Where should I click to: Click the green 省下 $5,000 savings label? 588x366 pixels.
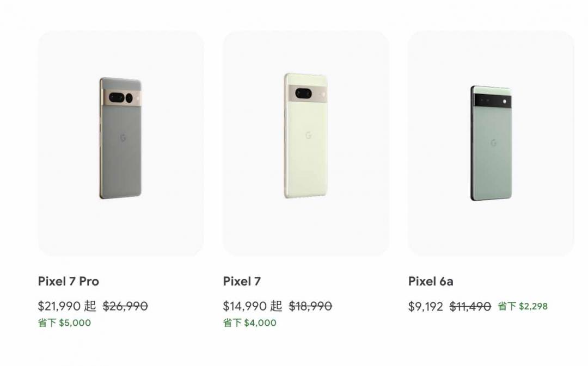[64, 322]
